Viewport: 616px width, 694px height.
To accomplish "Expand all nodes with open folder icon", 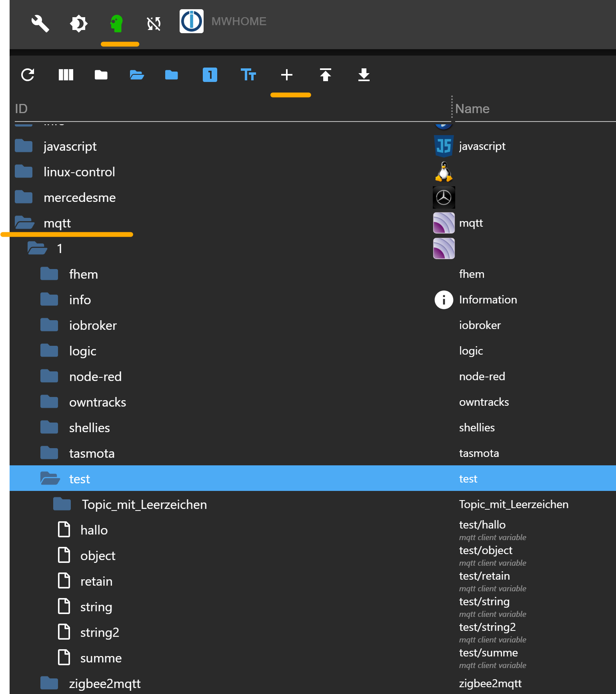I will (137, 75).
